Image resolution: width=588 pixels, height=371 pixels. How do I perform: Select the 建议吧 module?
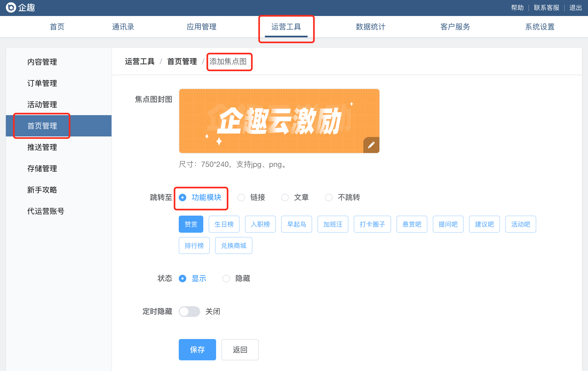tap(484, 224)
